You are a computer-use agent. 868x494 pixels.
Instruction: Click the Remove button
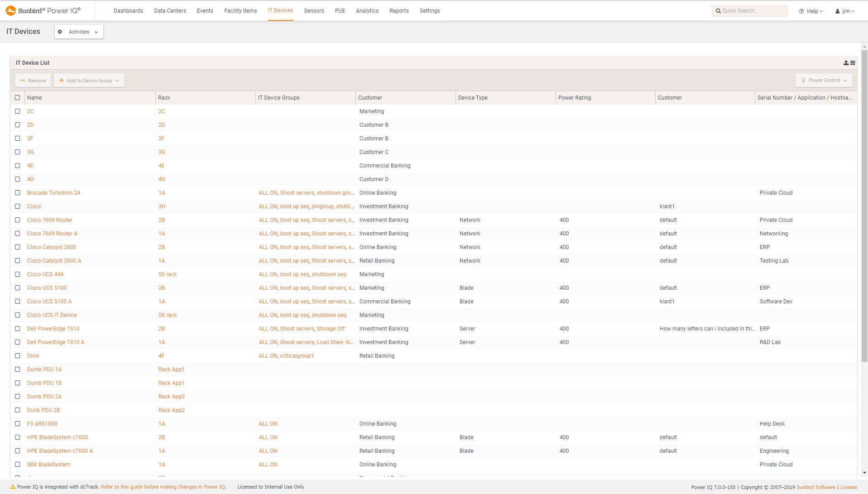33,80
